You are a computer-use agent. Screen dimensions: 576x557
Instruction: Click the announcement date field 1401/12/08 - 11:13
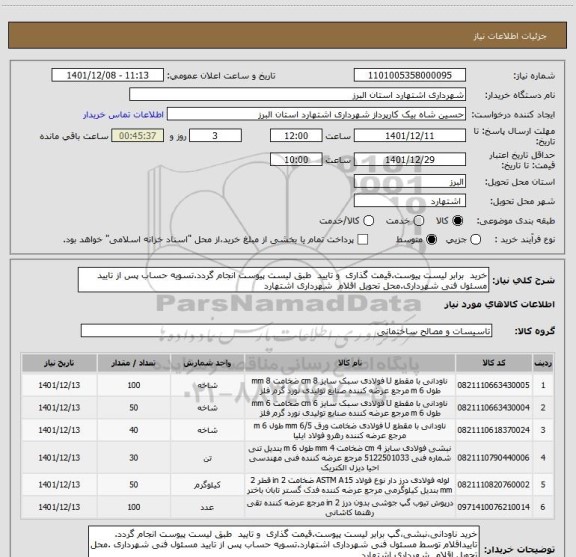pyautogui.click(x=108, y=75)
